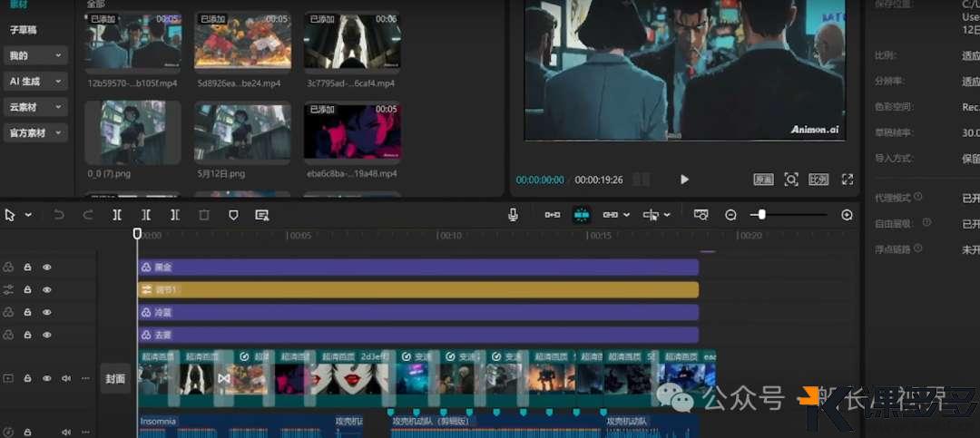980x438 pixels.
Task: Click the preview zoom focus icon
Action: tap(791, 180)
